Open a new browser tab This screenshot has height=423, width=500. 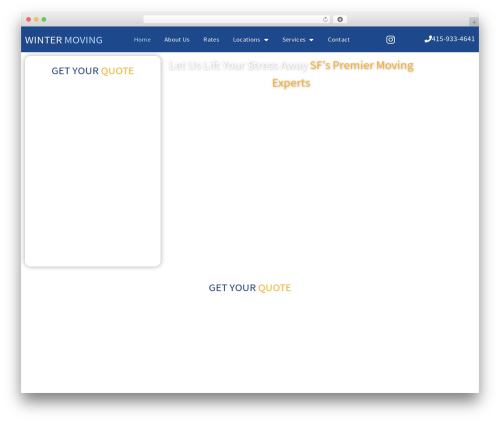(x=474, y=22)
